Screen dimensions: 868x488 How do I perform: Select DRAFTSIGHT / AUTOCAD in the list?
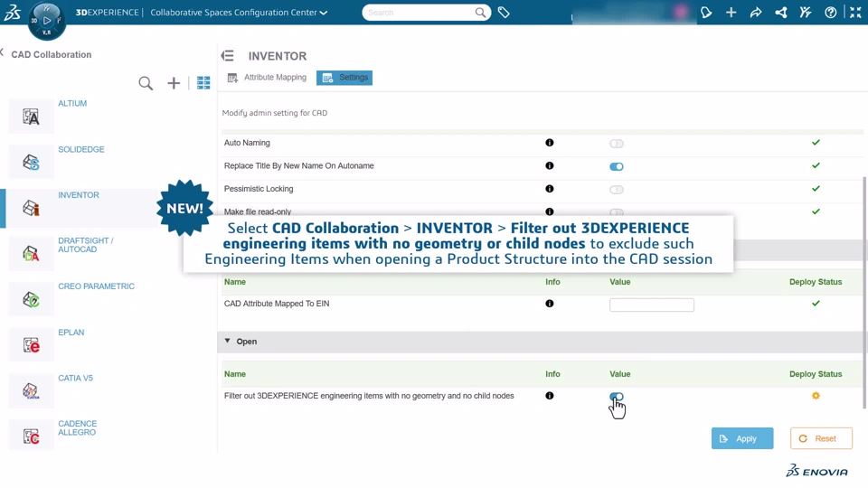pyautogui.click(x=86, y=245)
